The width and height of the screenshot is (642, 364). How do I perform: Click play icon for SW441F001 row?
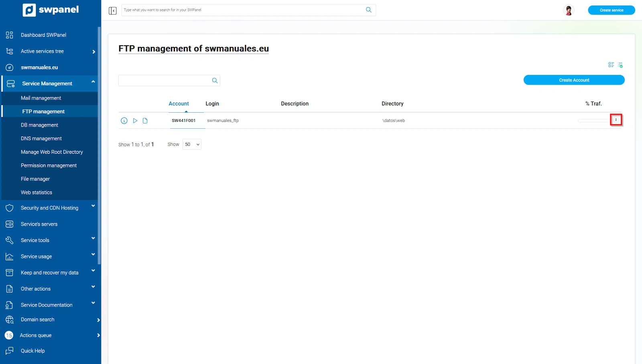[x=135, y=121]
